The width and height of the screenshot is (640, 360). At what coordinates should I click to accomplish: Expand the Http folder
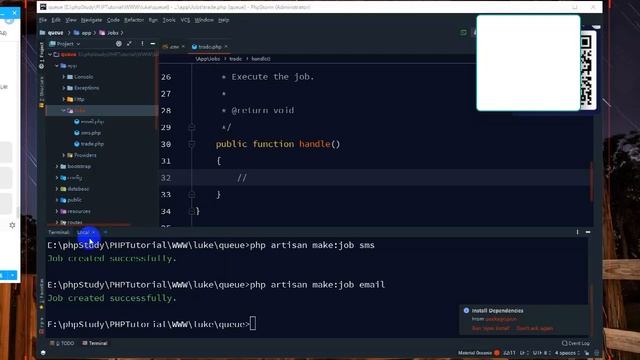coord(64,99)
